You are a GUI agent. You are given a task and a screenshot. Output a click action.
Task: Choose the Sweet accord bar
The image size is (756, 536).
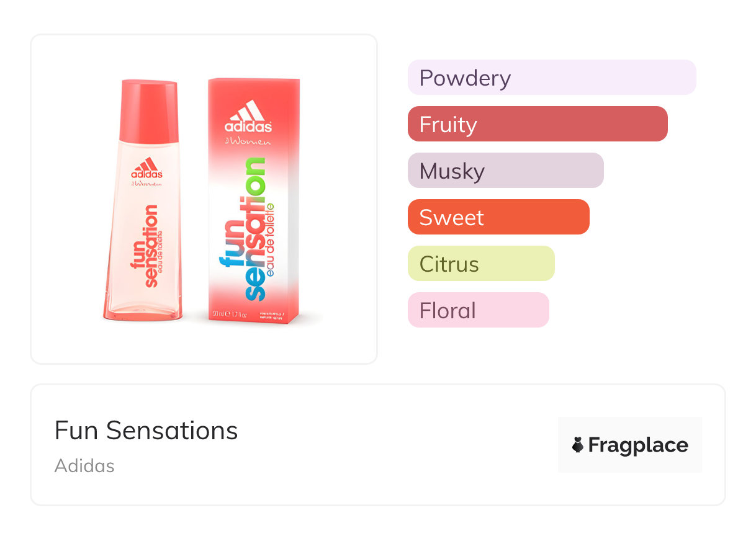(498, 217)
